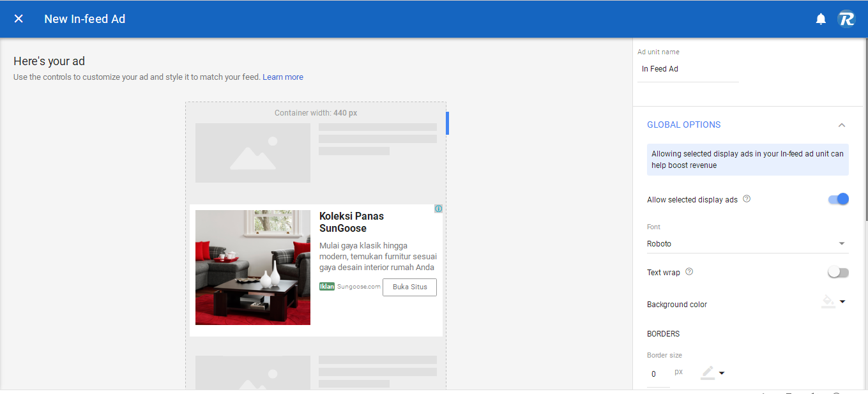Viewport: 868px width, 394px height.
Task: Click the Iklan badge on the ad
Action: (327, 286)
